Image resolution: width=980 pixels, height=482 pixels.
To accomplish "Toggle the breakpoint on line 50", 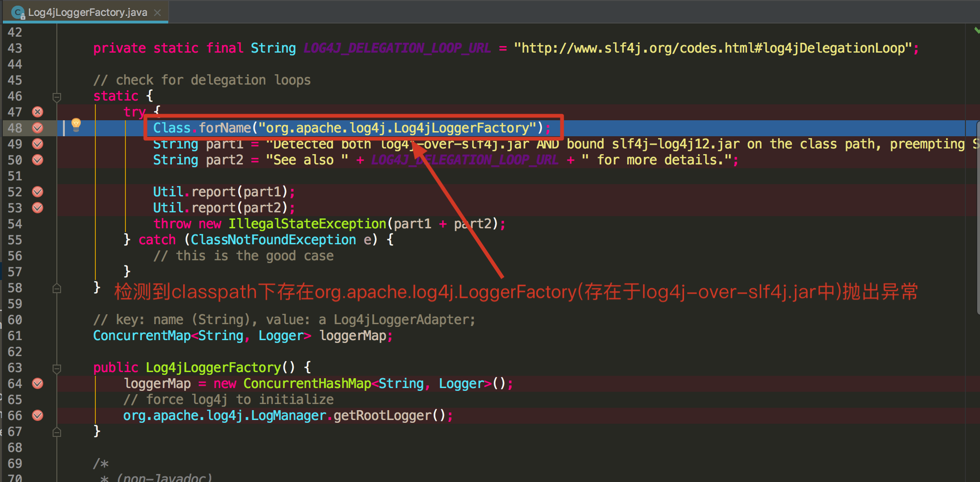I will pos(38,160).
